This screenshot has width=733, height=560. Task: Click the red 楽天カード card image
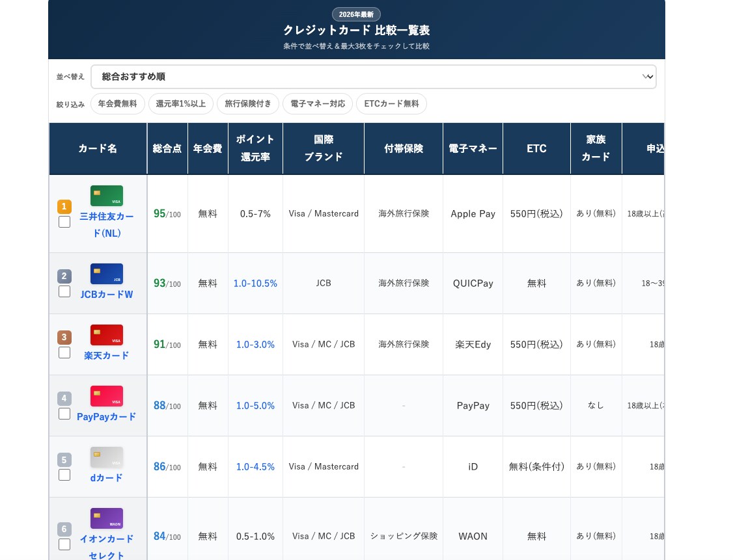tap(107, 335)
